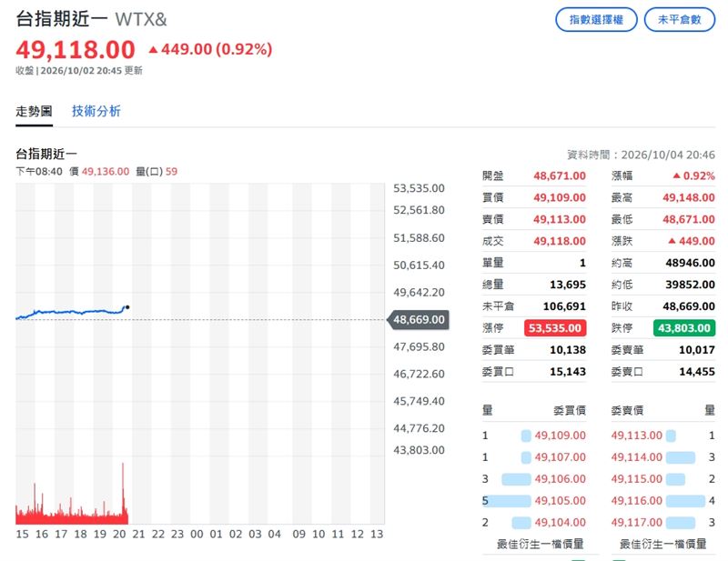Screen dimensions: 728x561
Task: Click the 約高 value 48946.00
Action: 691,263
